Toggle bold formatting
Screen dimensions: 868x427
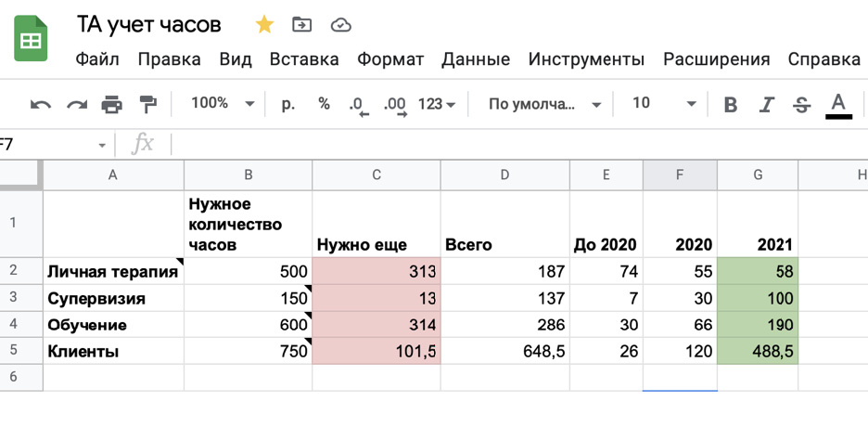coord(731,104)
